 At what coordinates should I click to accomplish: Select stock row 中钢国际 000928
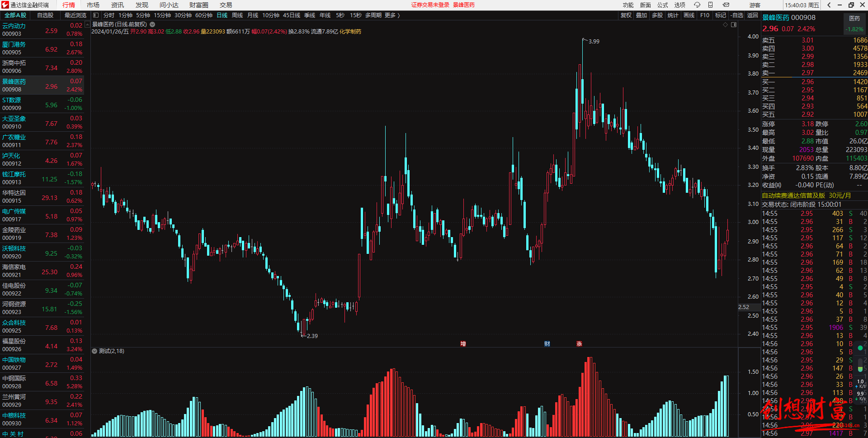[42, 382]
